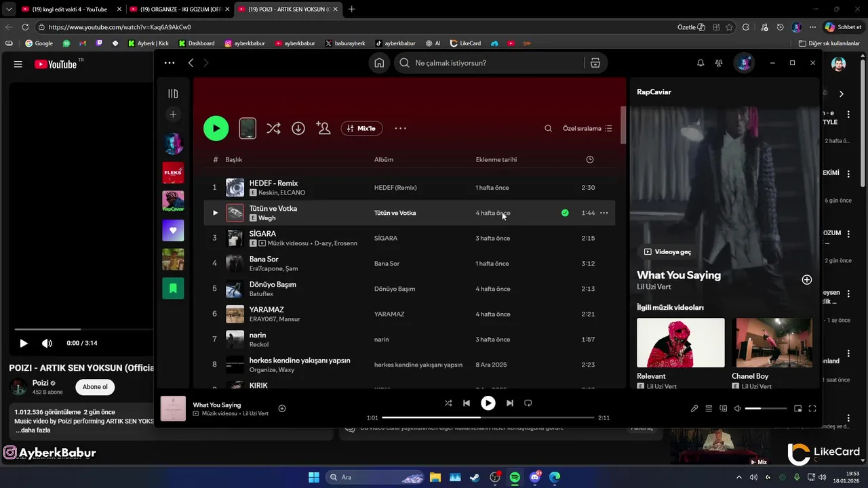Seek on the Spotify song progress bar
Viewport: 868px width, 488px height.
pos(488,418)
